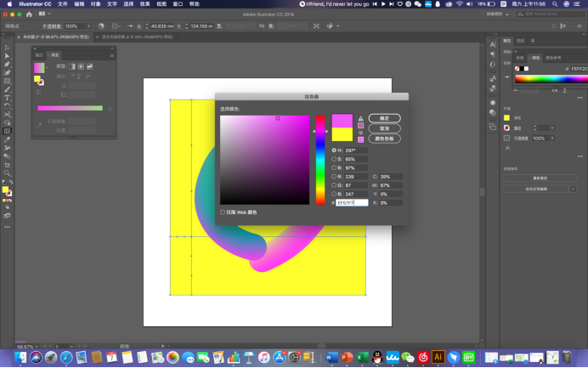Image resolution: width=588 pixels, height=368 pixels.
Task: Open the 窗口 menu
Action: tap(178, 3)
